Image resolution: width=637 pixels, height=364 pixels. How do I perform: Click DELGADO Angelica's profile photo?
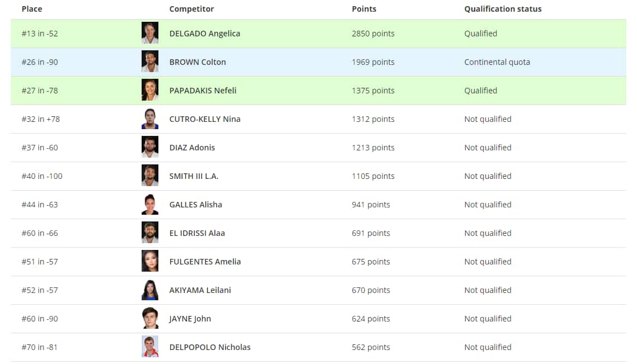150,34
